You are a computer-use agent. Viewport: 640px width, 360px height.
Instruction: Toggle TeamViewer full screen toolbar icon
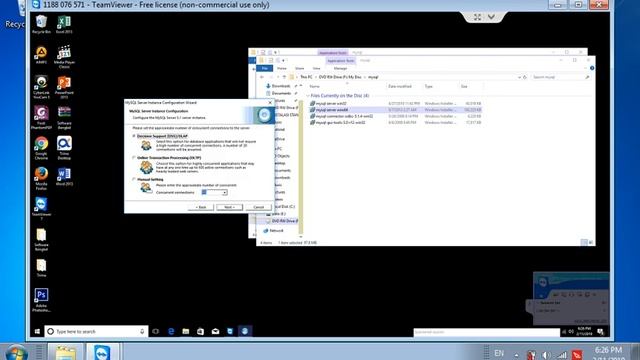click(x=477, y=17)
